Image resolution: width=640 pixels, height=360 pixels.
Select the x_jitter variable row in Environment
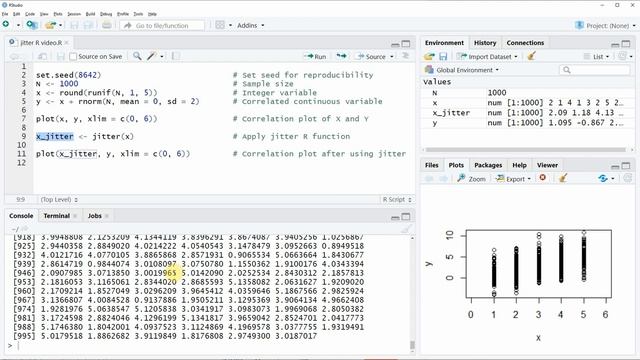click(x=527, y=113)
